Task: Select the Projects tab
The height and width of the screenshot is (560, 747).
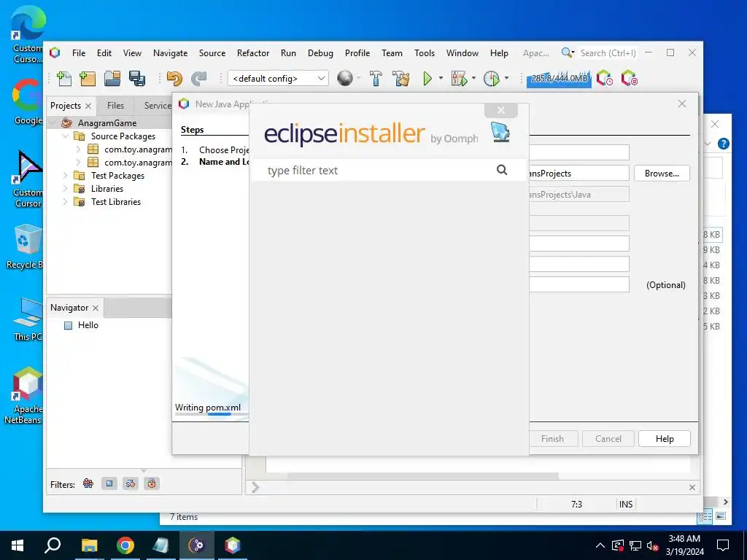Action: [66, 105]
